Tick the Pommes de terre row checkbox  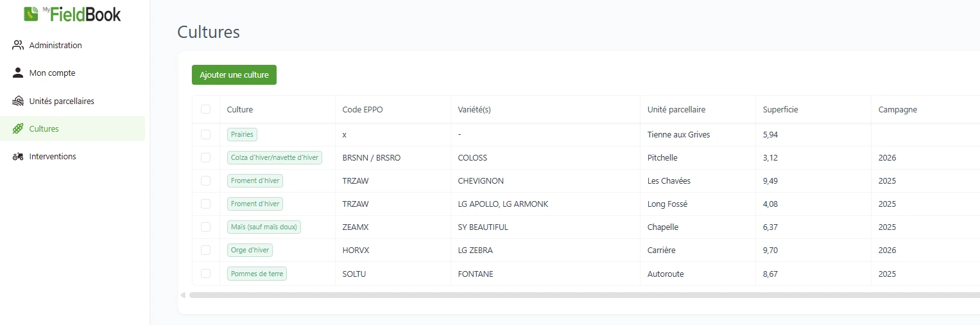tap(205, 274)
